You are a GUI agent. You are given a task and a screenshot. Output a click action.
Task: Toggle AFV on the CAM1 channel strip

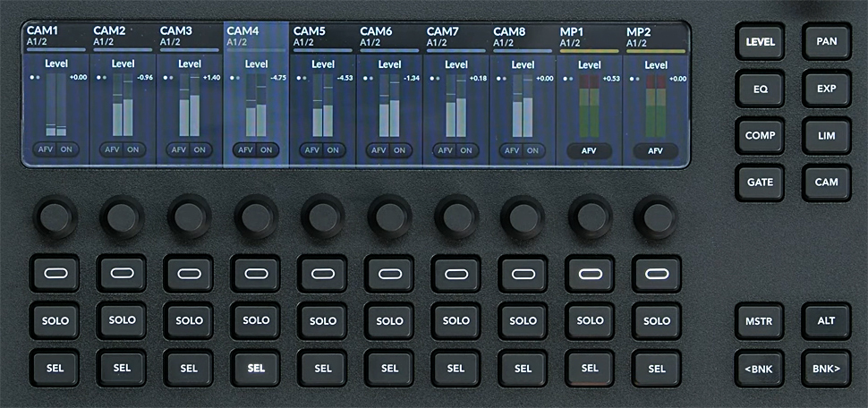46,149
